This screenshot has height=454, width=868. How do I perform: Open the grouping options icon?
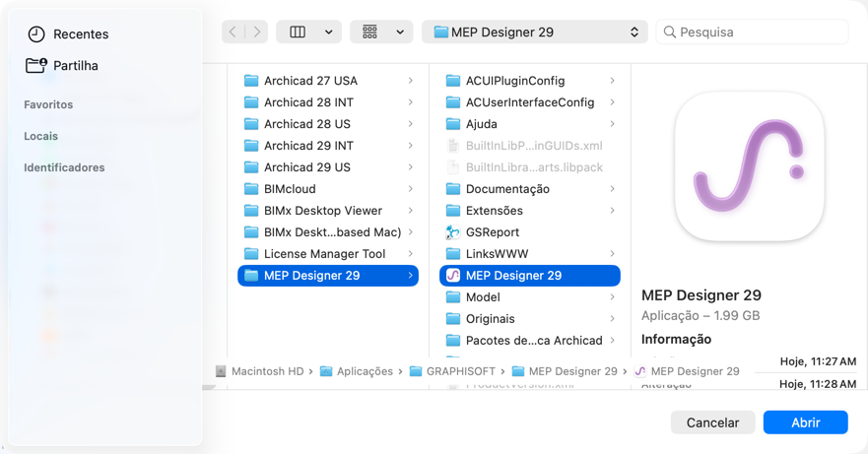(369, 32)
